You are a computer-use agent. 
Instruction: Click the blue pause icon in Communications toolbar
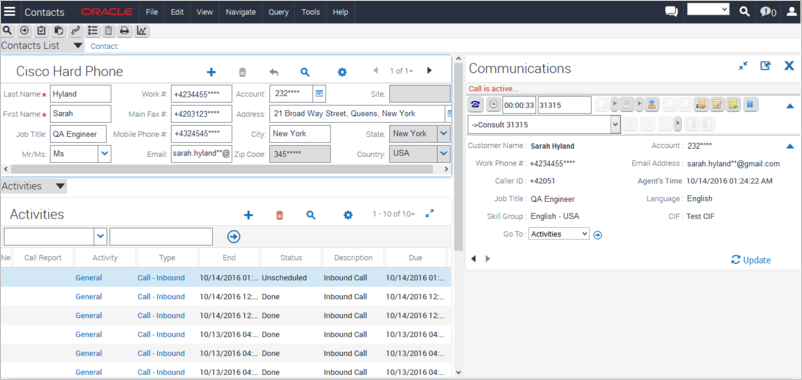tap(750, 104)
